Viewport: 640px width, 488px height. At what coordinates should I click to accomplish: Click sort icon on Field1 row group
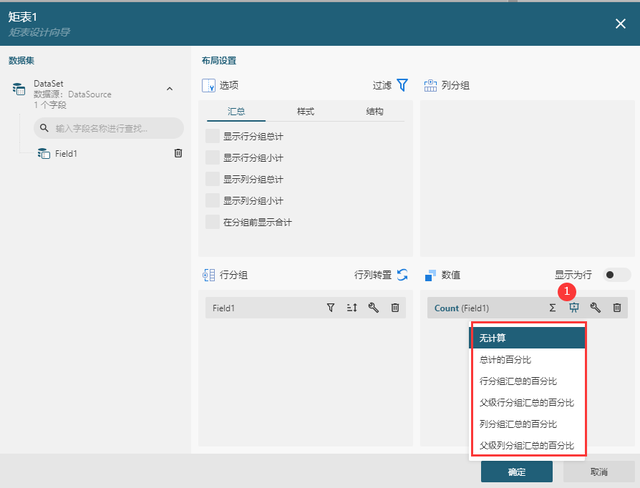pos(351,309)
